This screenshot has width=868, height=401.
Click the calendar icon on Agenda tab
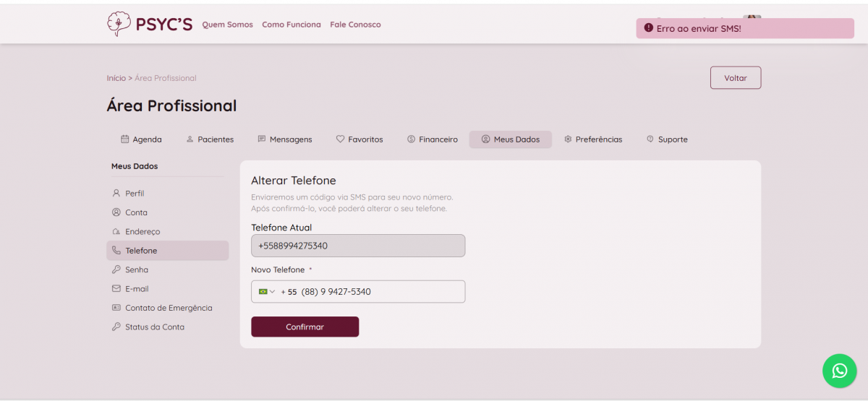(x=124, y=139)
